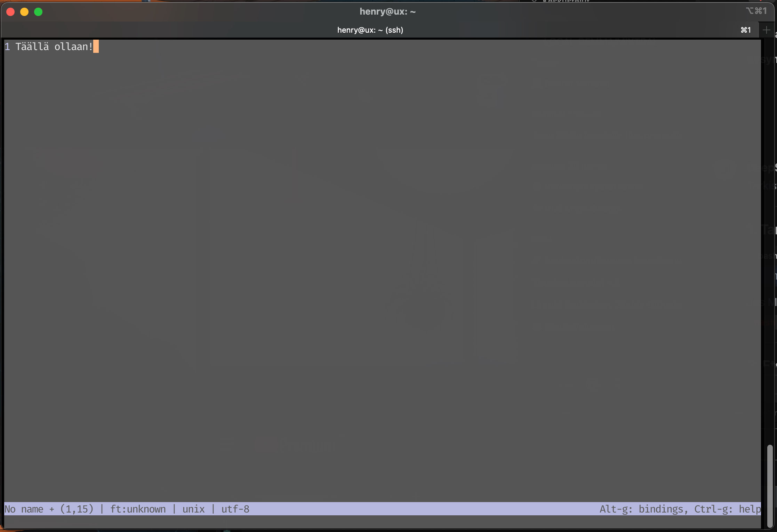This screenshot has height=532, width=777.
Task: Close the terminal window with red button
Action: click(10, 12)
